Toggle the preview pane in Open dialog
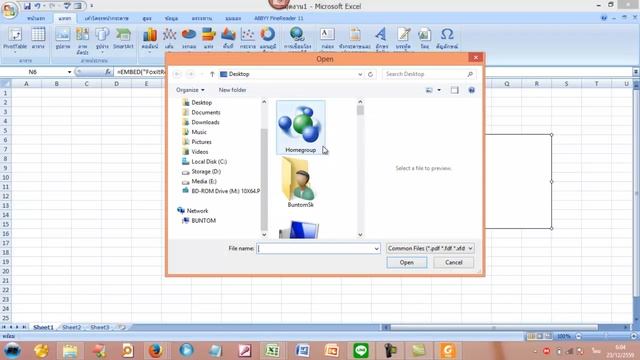Image resolution: width=640 pixels, height=360 pixels. (455, 90)
